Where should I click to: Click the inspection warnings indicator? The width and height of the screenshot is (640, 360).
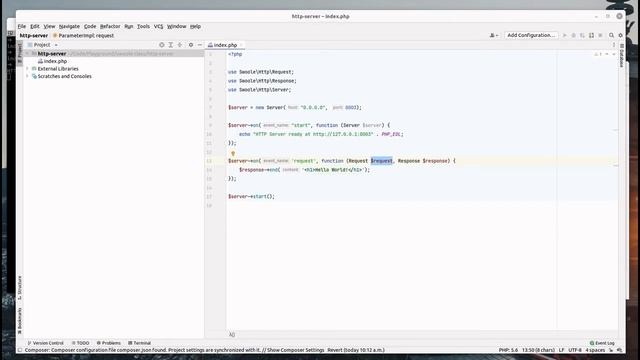[x=598, y=54]
